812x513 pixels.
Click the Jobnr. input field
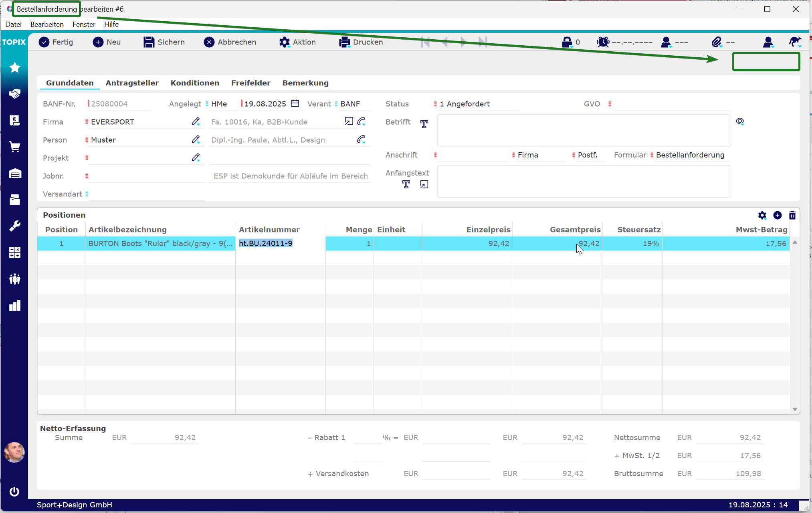click(147, 176)
